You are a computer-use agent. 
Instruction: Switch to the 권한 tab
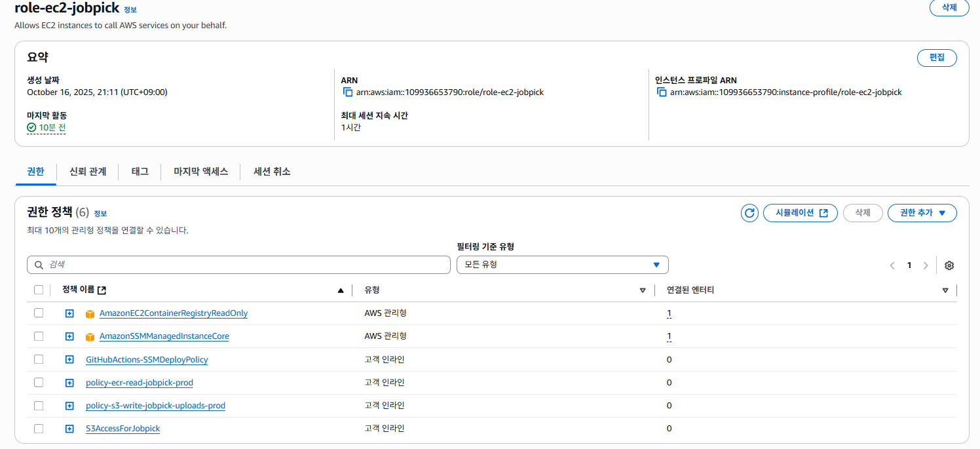point(35,172)
